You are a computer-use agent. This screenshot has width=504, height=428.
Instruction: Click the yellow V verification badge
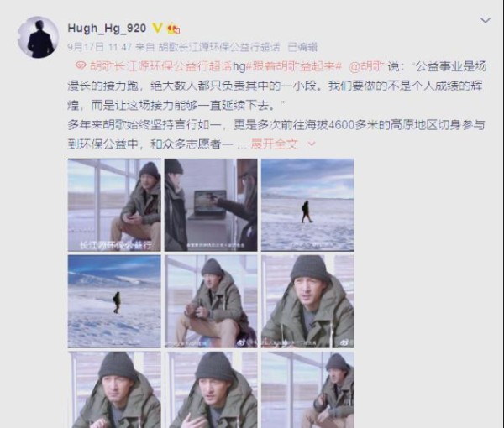(157, 28)
